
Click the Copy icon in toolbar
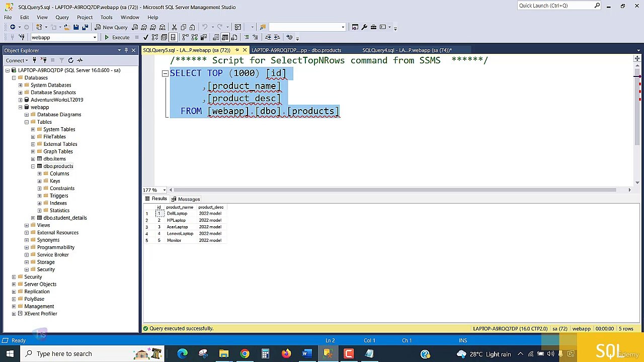point(183,27)
